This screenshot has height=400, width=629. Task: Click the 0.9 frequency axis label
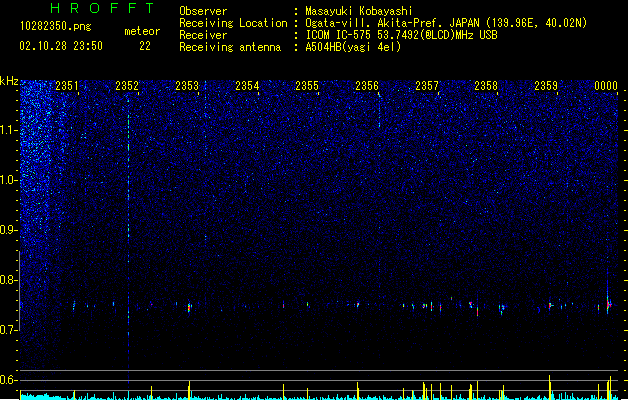pyautogui.click(x=9, y=230)
